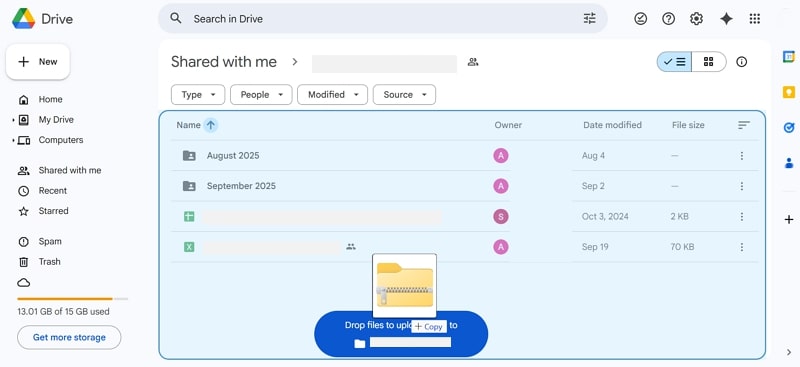This screenshot has height=367, width=800.
Task: Open the offline ready status icon
Action: (x=640, y=19)
